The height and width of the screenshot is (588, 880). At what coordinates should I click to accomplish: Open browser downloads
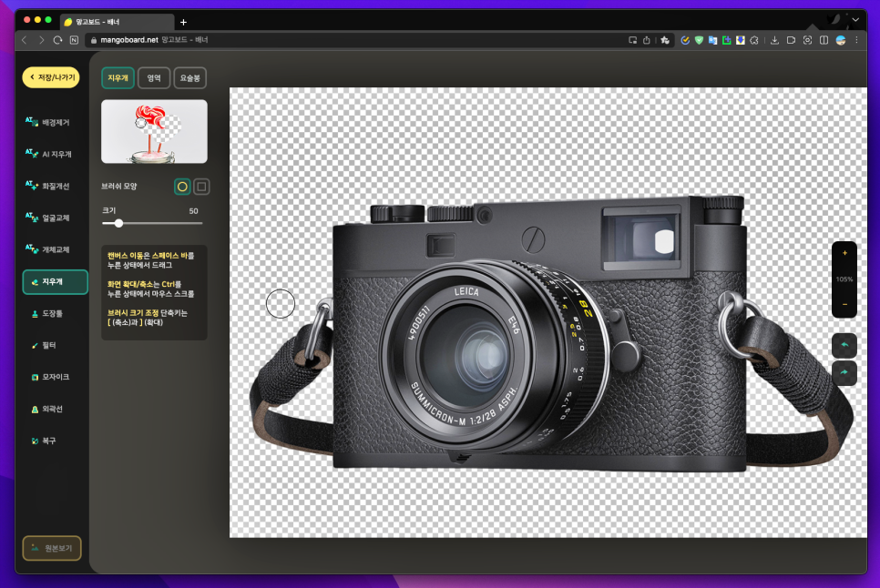(774, 40)
